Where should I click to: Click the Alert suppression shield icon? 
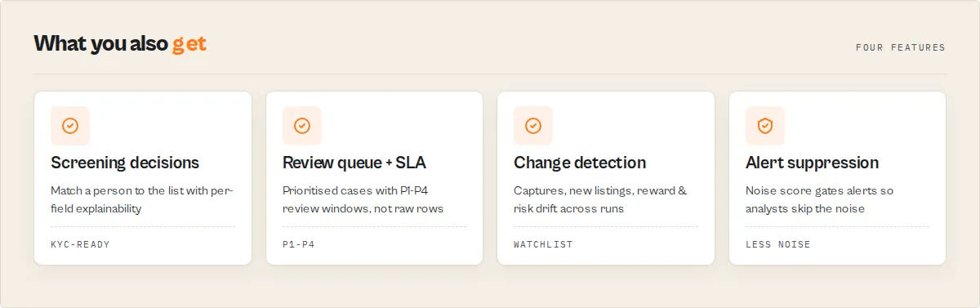click(765, 126)
